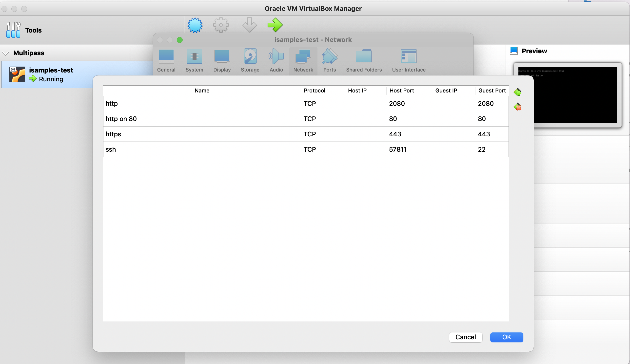Click the VM preview thumbnail
The height and width of the screenshot is (364, 630).
point(575,95)
